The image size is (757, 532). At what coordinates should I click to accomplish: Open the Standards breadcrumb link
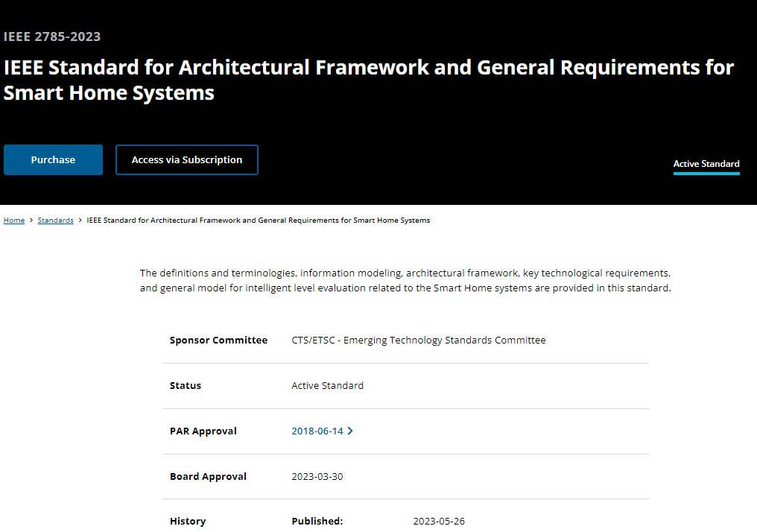pyautogui.click(x=56, y=220)
